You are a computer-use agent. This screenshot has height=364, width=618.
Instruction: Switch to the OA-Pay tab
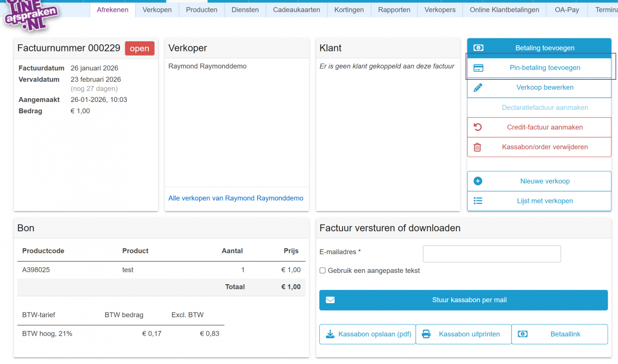coord(566,9)
